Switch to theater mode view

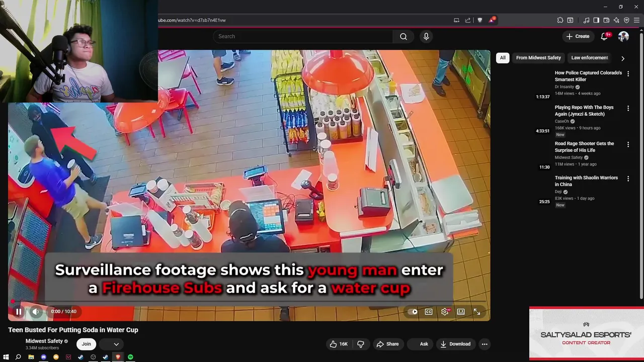click(461, 312)
